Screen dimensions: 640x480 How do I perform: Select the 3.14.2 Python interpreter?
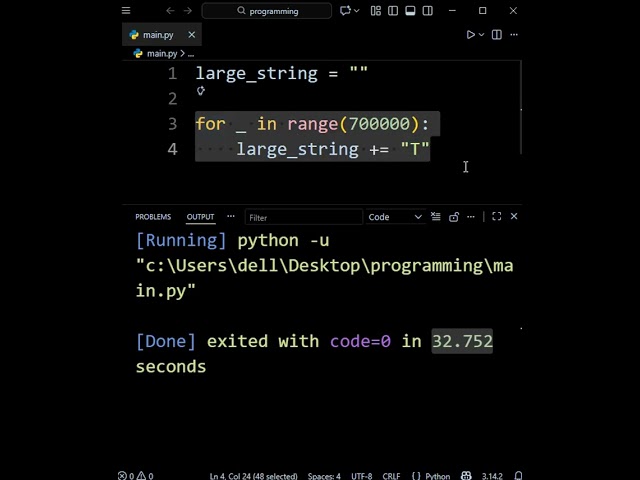pos(492,476)
